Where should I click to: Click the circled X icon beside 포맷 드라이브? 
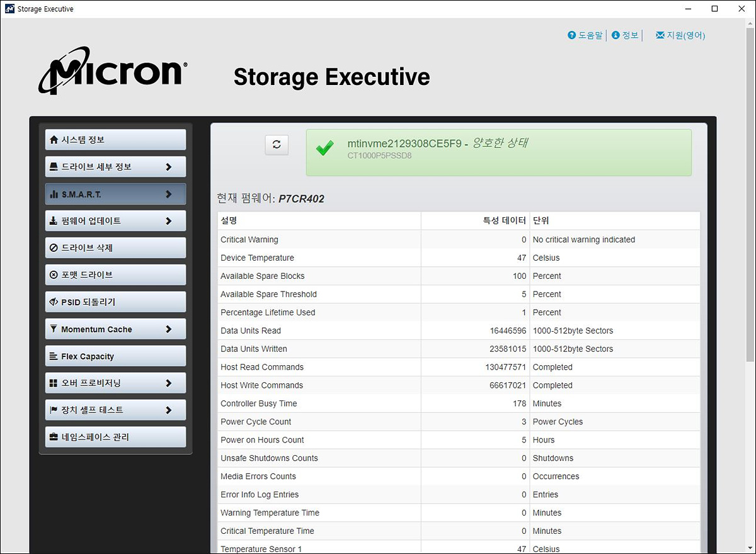click(x=54, y=275)
